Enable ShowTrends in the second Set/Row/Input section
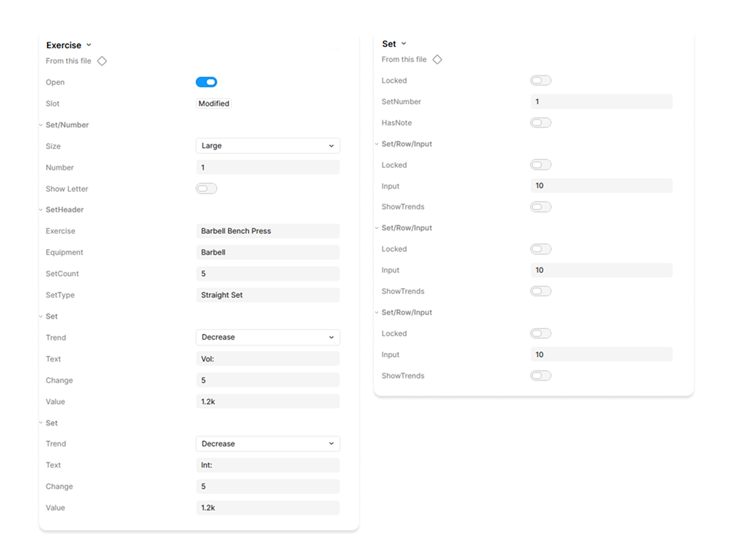 pyautogui.click(x=541, y=291)
